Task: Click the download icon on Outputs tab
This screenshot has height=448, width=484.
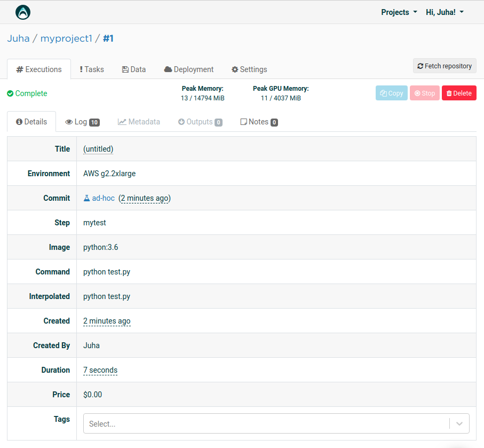Action: (181, 122)
